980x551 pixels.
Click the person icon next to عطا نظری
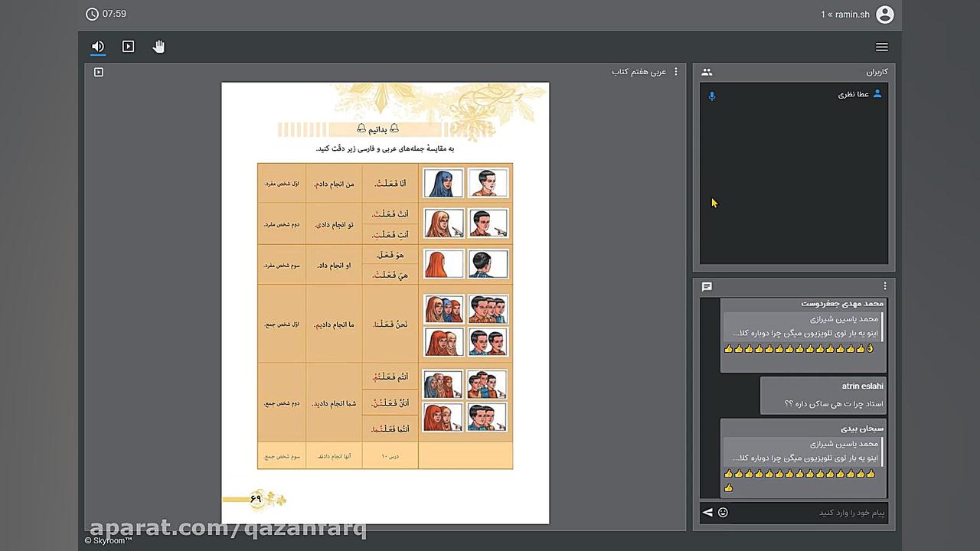877,93
